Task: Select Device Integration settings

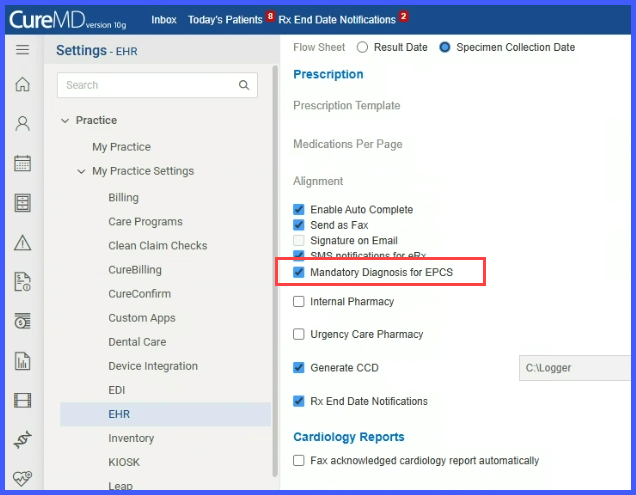Action: point(153,366)
